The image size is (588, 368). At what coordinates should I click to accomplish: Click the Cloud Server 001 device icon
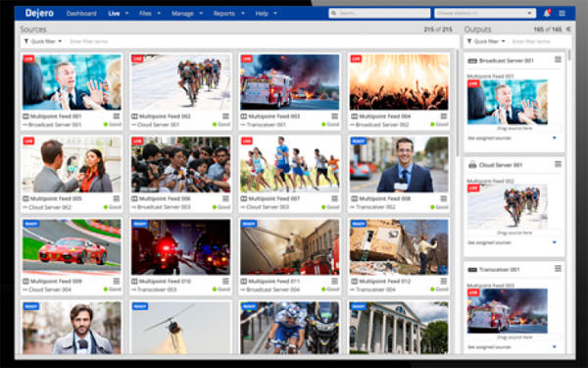click(x=472, y=165)
